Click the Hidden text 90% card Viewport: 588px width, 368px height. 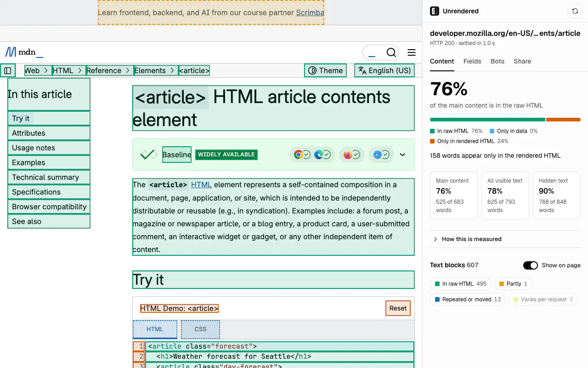pyautogui.click(x=556, y=195)
